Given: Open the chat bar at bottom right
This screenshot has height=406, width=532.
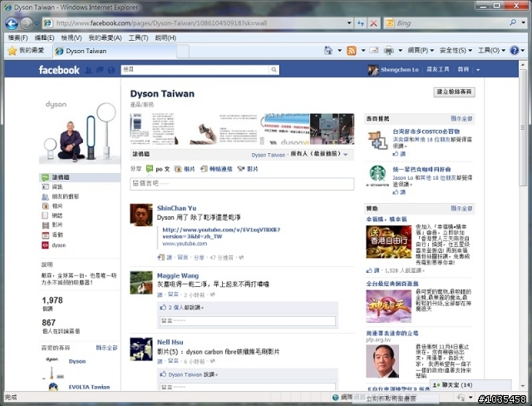Looking at the screenshot, I should coord(471,385).
